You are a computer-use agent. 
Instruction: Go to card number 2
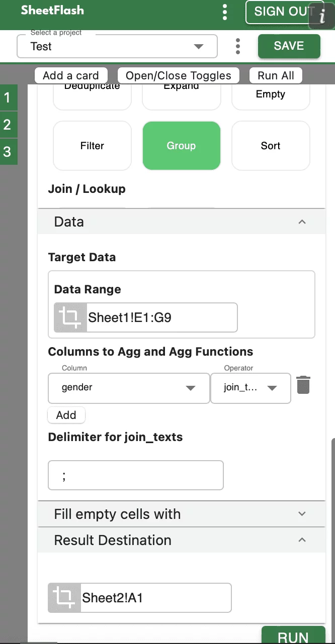pyautogui.click(x=8, y=124)
